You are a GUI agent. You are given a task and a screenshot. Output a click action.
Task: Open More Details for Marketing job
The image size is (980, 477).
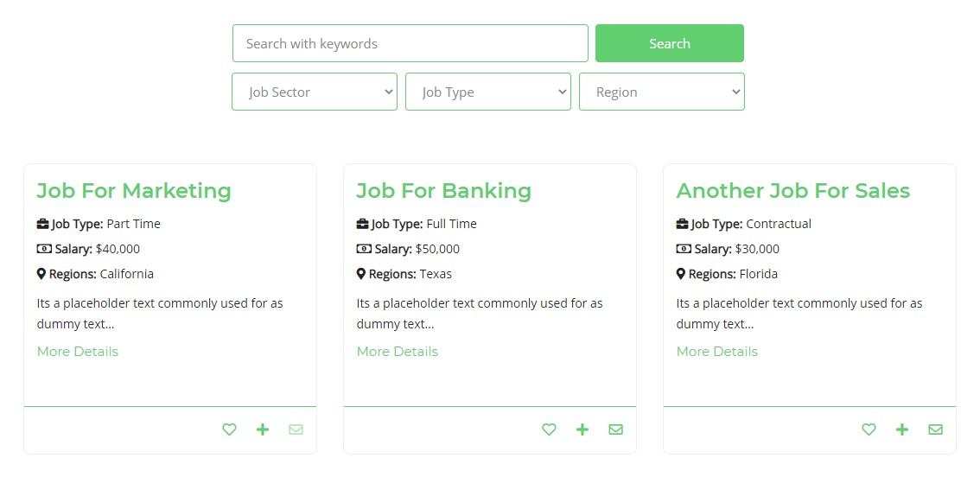pyautogui.click(x=78, y=352)
